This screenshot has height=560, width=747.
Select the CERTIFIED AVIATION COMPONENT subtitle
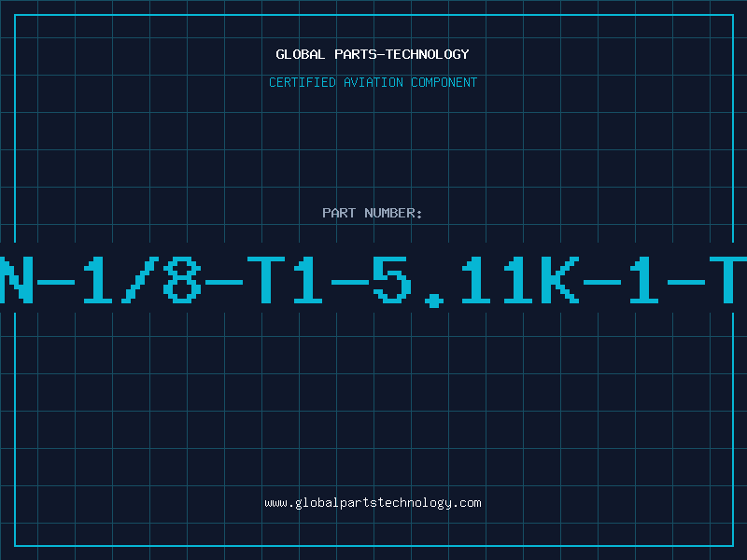click(x=373, y=82)
